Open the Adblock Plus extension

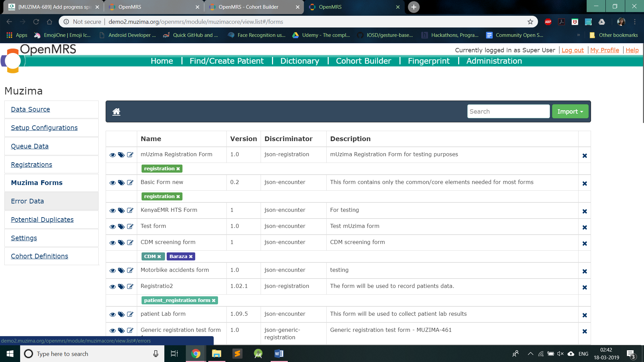pos(548,22)
